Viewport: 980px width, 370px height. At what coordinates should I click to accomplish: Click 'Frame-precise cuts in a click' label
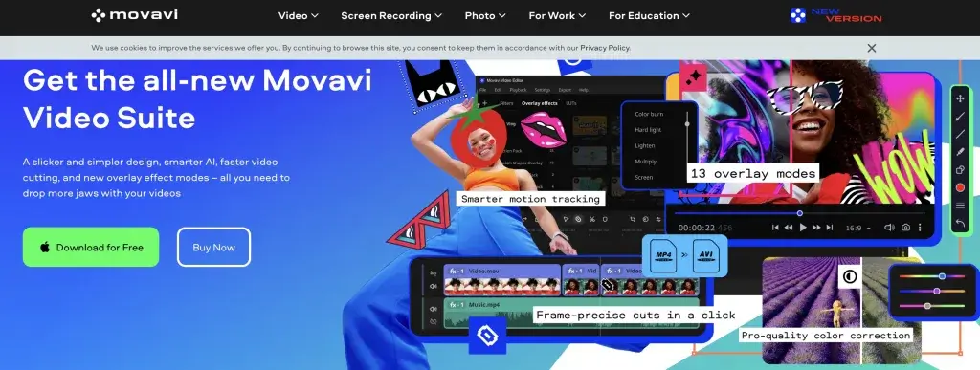pyautogui.click(x=635, y=316)
